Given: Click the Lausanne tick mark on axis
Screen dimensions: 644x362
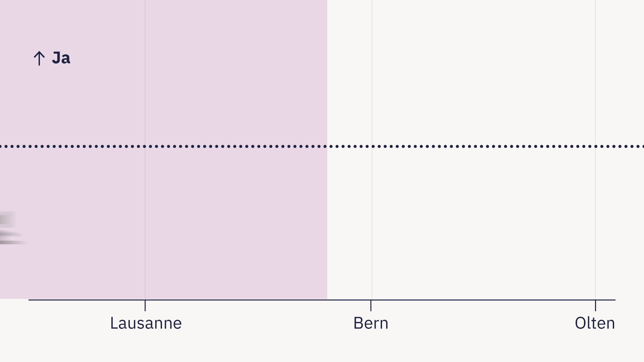Looking at the screenshot, I should tap(145, 305).
